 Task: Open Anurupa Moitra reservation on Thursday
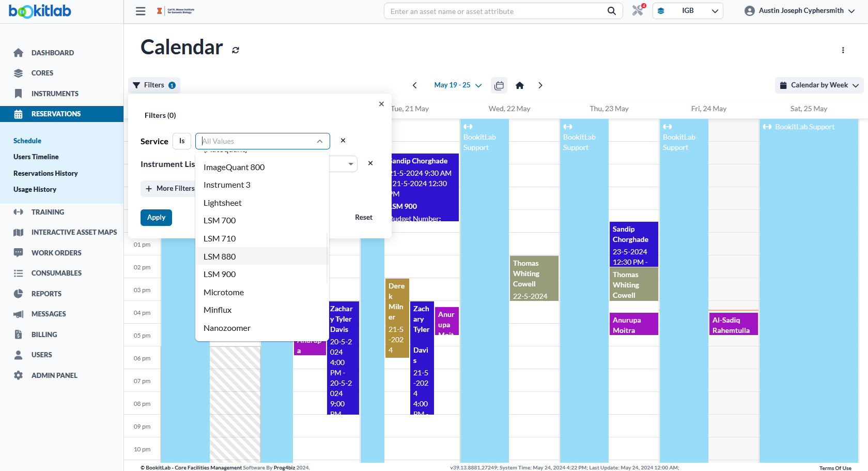click(x=633, y=324)
